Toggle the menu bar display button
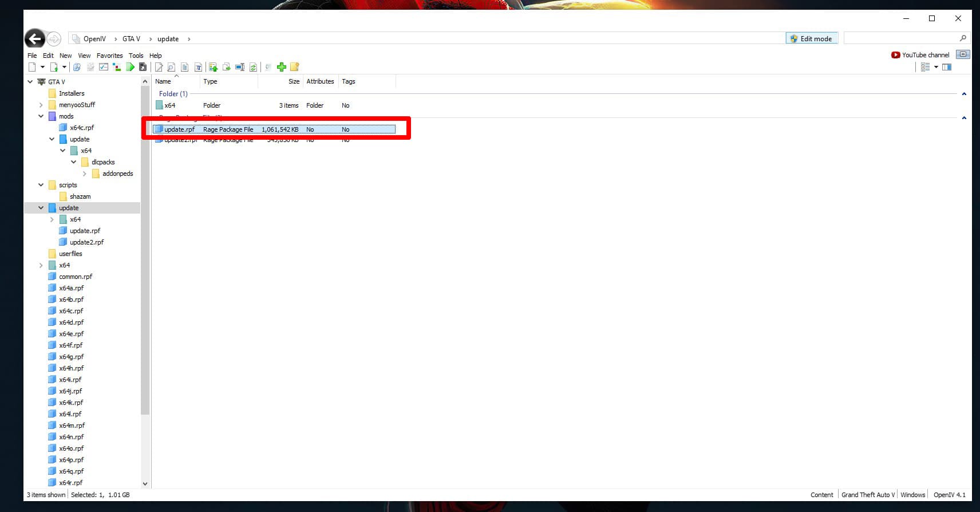 point(963,54)
